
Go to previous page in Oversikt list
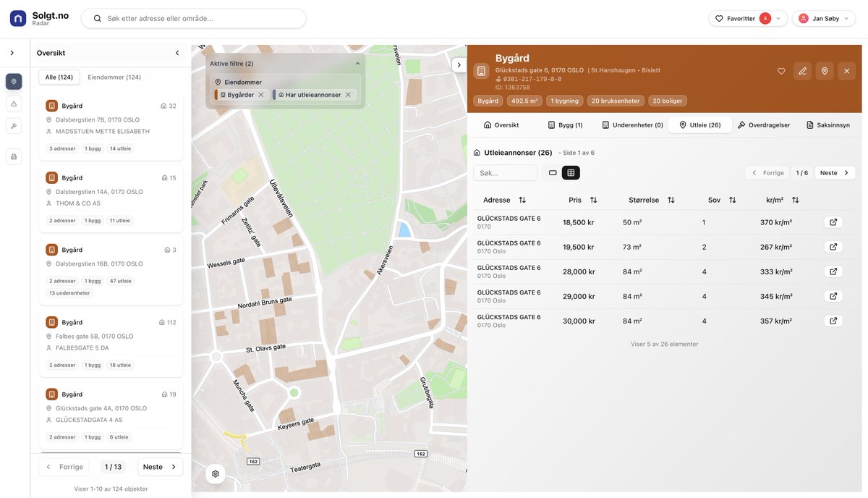pos(64,467)
